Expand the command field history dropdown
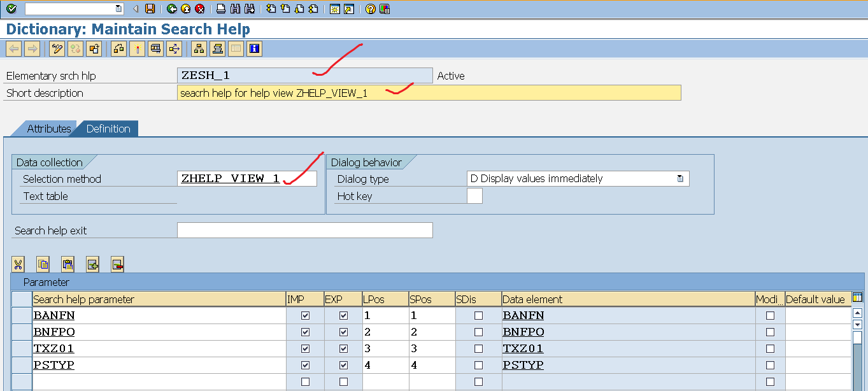The image size is (868, 391). [118, 9]
